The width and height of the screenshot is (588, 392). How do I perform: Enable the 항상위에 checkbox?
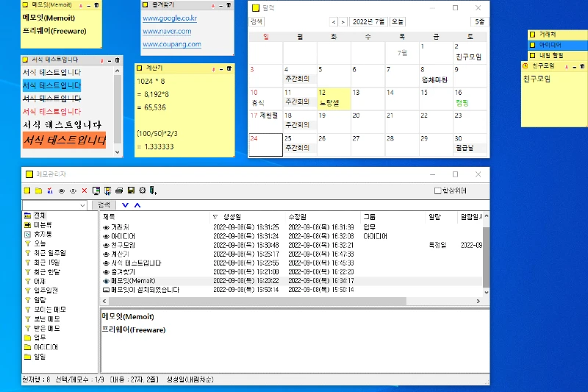(x=438, y=191)
